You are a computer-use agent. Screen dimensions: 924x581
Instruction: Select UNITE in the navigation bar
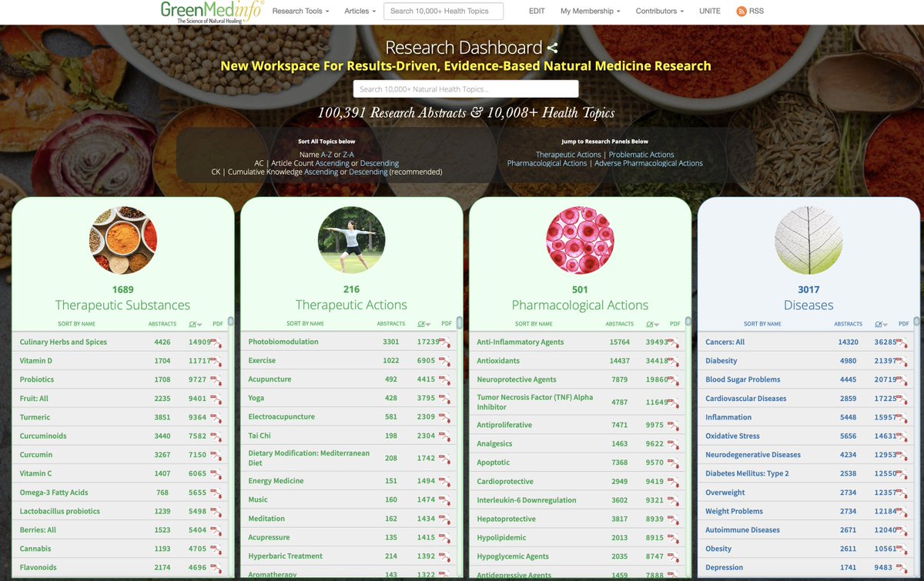coord(709,12)
